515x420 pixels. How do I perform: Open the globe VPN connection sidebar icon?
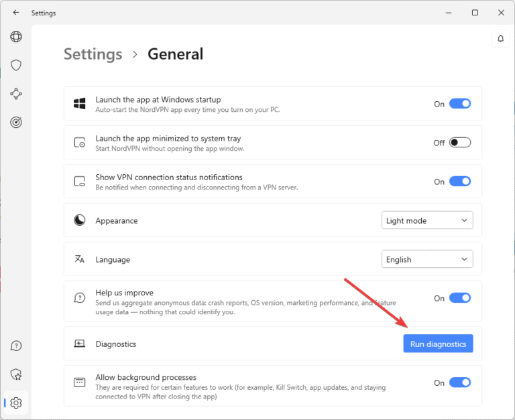point(16,37)
